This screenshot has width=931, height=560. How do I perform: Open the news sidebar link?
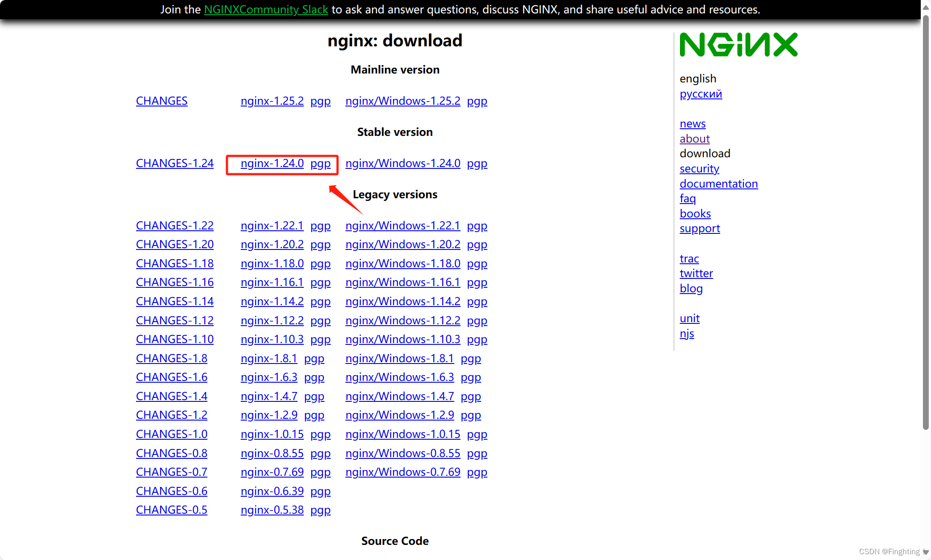coord(692,124)
